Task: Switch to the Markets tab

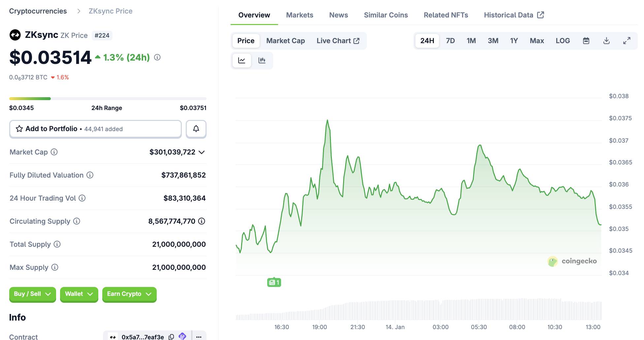Action: click(300, 15)
